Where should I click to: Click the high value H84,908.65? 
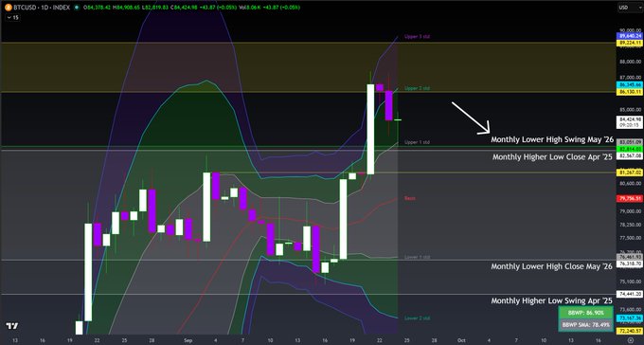pyautogui.click(x=126, y=8)
